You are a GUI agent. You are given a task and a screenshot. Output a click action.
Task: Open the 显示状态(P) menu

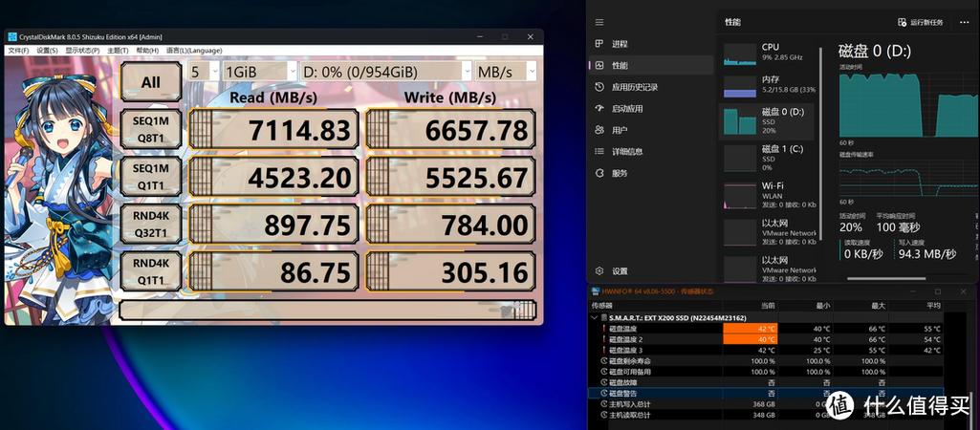click(82, 51)
